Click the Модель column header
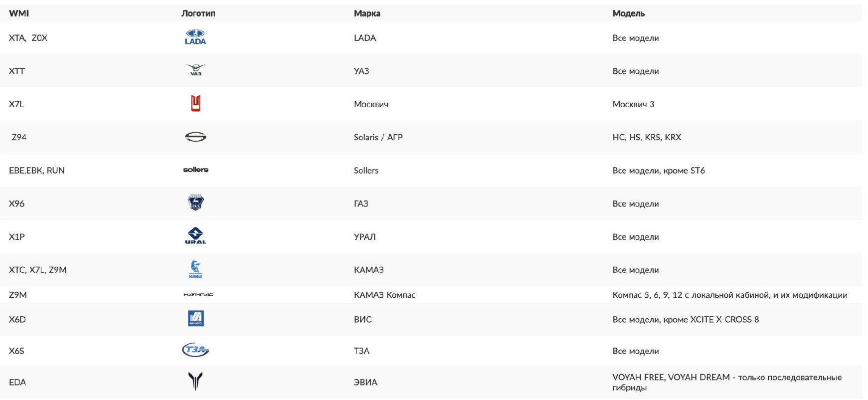This screenshot has width=868, height=400. click(629, 13)
